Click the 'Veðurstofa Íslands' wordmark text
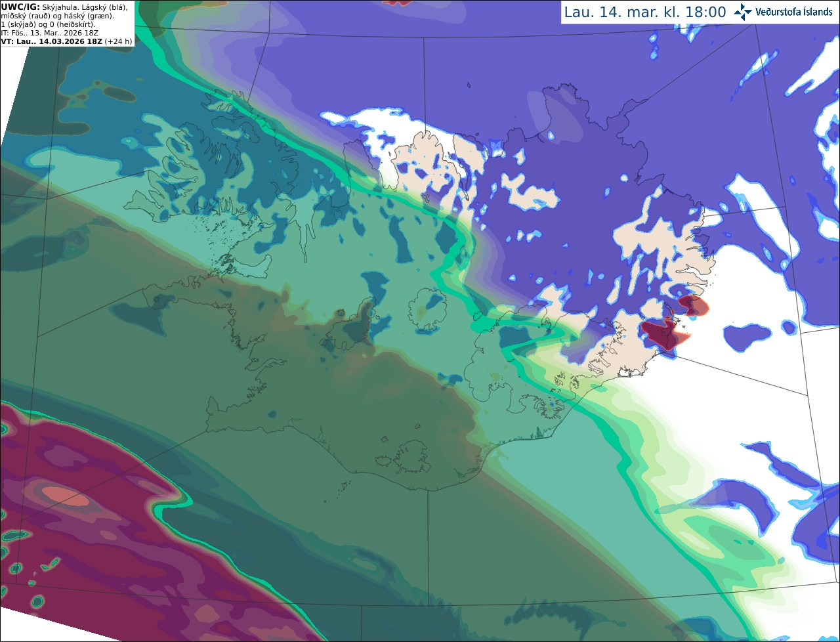The width and height of the screenshot is (840, 642). tap(793, 12)
